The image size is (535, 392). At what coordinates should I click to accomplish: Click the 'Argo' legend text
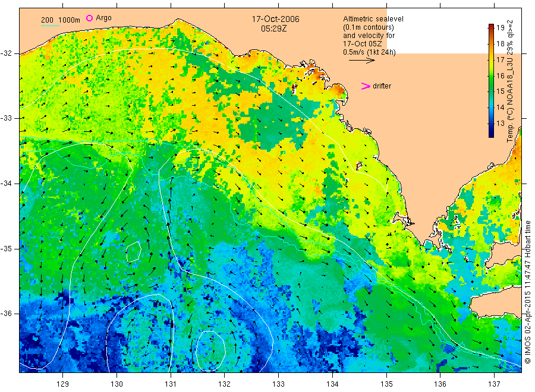(103, 18)
